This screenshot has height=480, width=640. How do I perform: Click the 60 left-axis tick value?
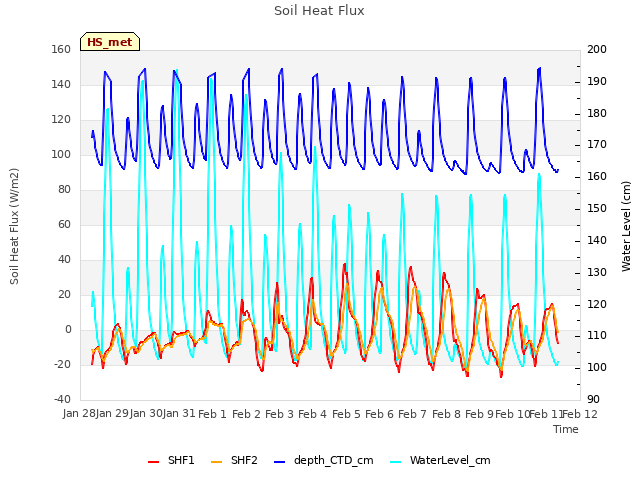pyautogui.click(x=64, y=224)
